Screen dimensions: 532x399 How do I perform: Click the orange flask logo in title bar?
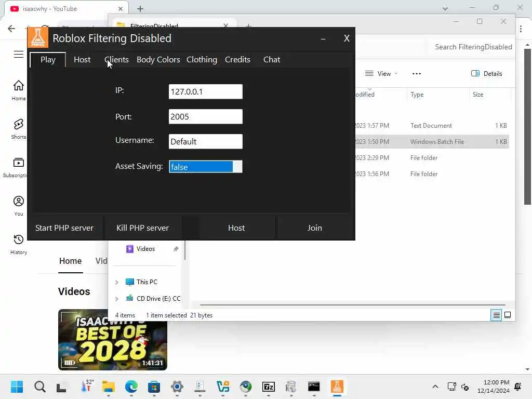pos(37,37)
